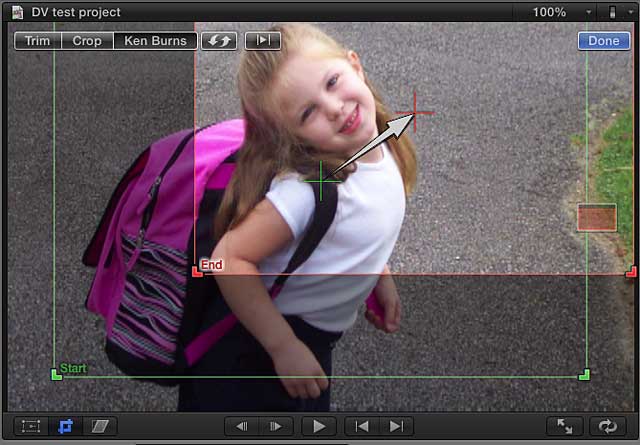The image size is (640, 445).
Task: Select the Ken Burns mode tab
Action: 156,41
